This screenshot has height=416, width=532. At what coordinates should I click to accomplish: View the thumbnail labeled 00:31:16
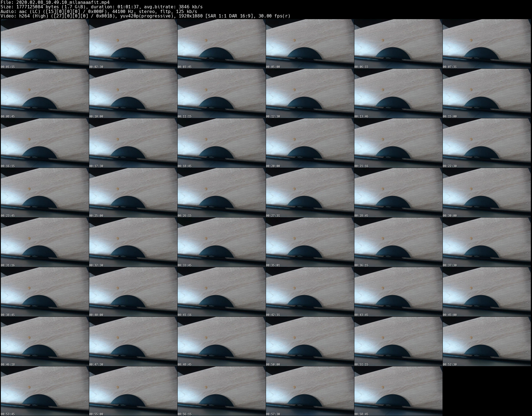[x=45, y=242]
